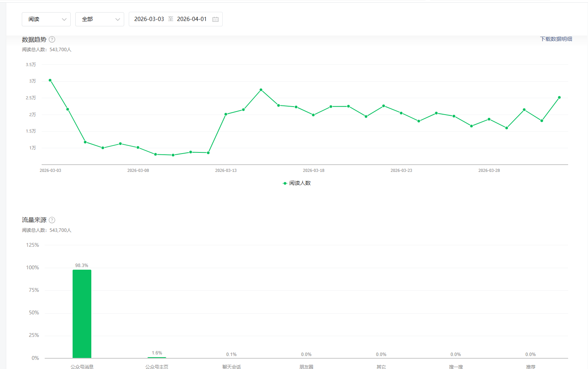Click the 朋友圈 source category label
588x369 pixels.
(x=306, y=367)
